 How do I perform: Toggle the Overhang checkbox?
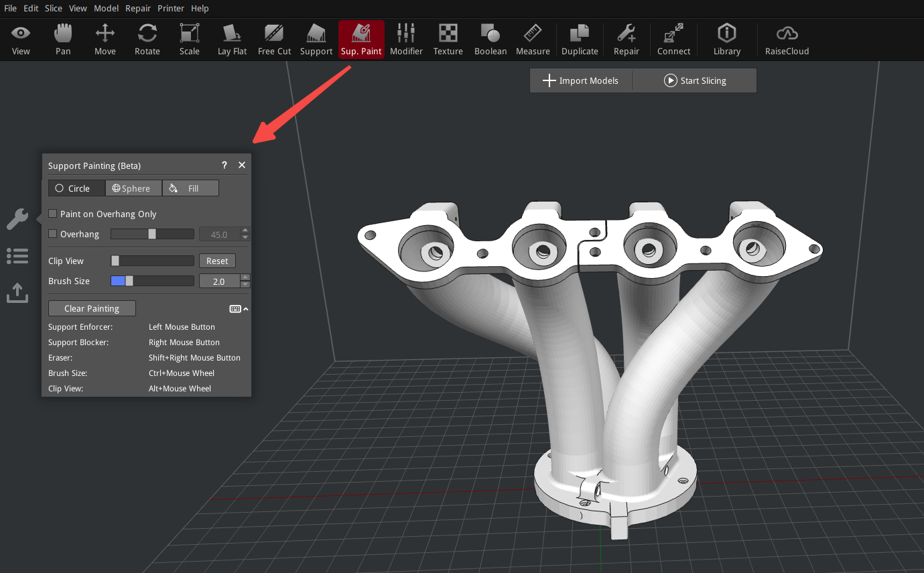coord(53,234)
